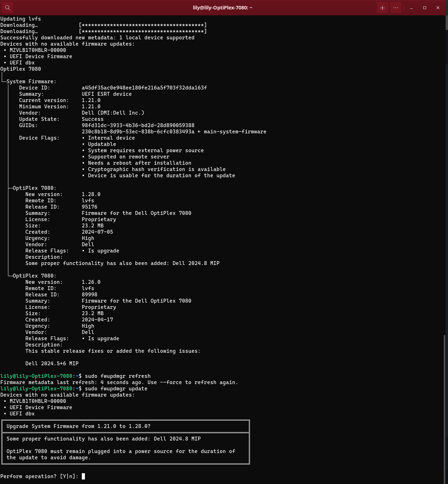448x484 pixels.
Task: Click the window title lily@lily-OptiPlex-7080
Action: (222, 8)
